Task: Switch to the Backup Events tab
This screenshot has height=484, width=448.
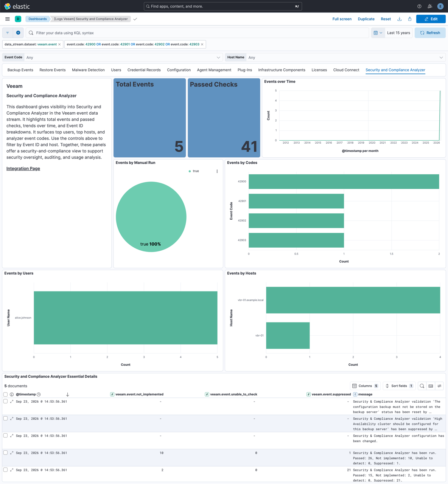Action: (x=20, y=70)
